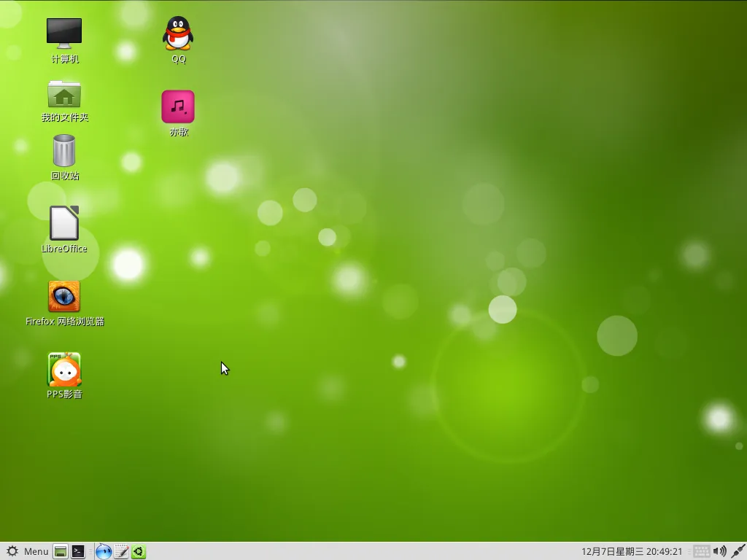Click the green Ubuntu logo launcher
This screenshot has height=560, width=747.
[x=139, y=552]
